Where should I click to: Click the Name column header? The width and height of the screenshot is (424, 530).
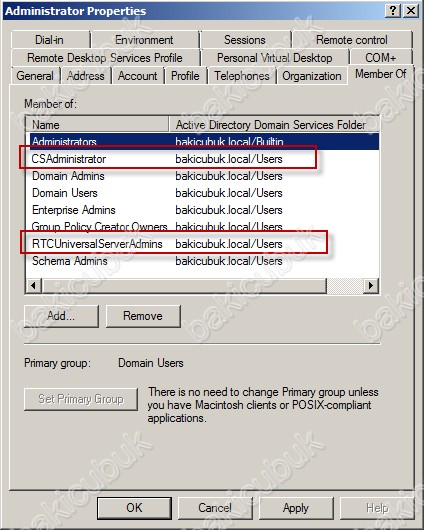(x=97, y=124)
